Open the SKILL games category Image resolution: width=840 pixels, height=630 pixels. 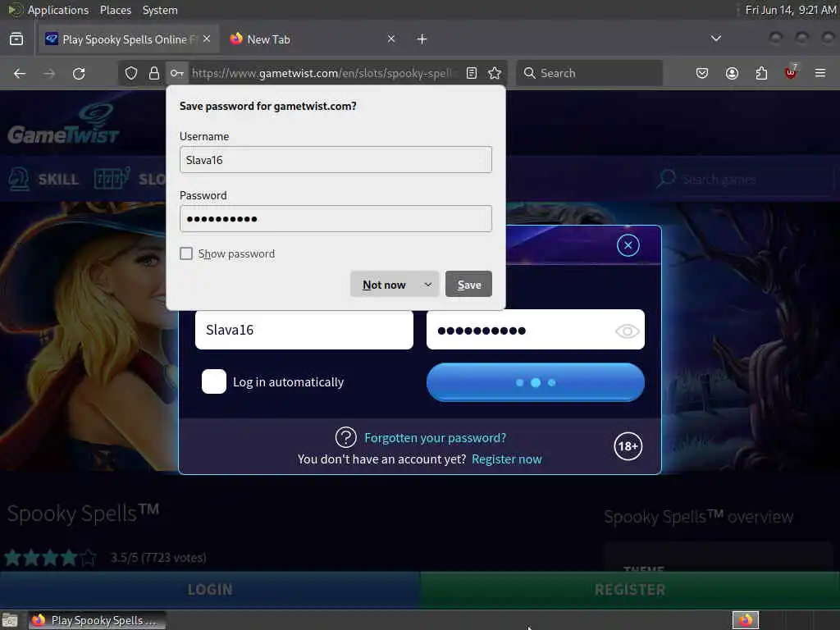[x=44, y=179]
